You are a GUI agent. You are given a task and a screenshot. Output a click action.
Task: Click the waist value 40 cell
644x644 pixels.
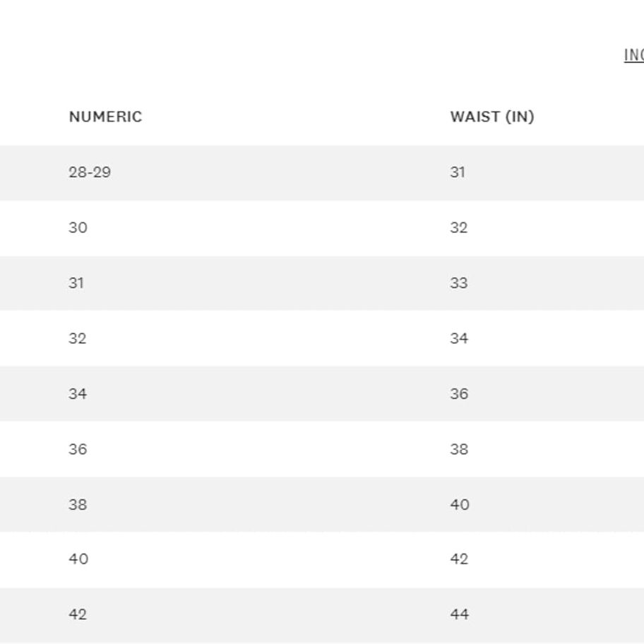coord(460,505)
